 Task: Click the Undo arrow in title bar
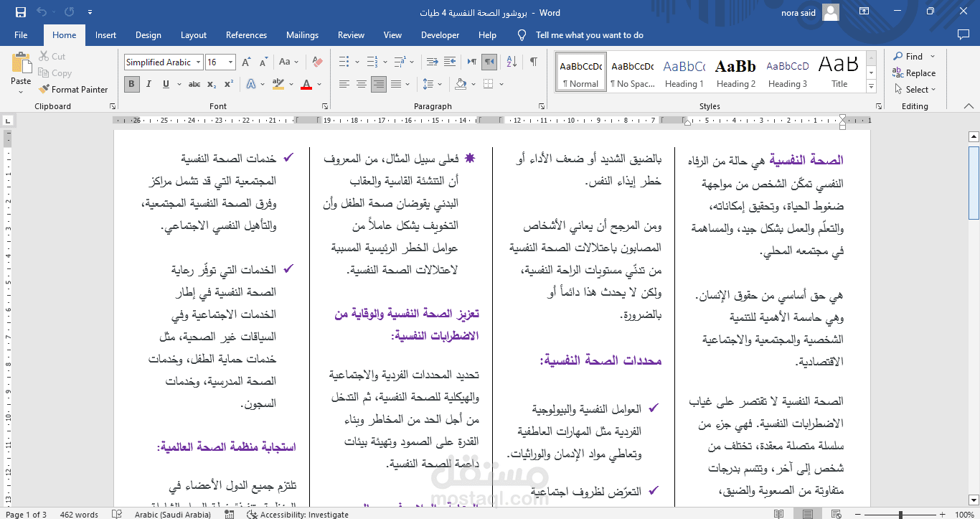(x=42, y=12)
